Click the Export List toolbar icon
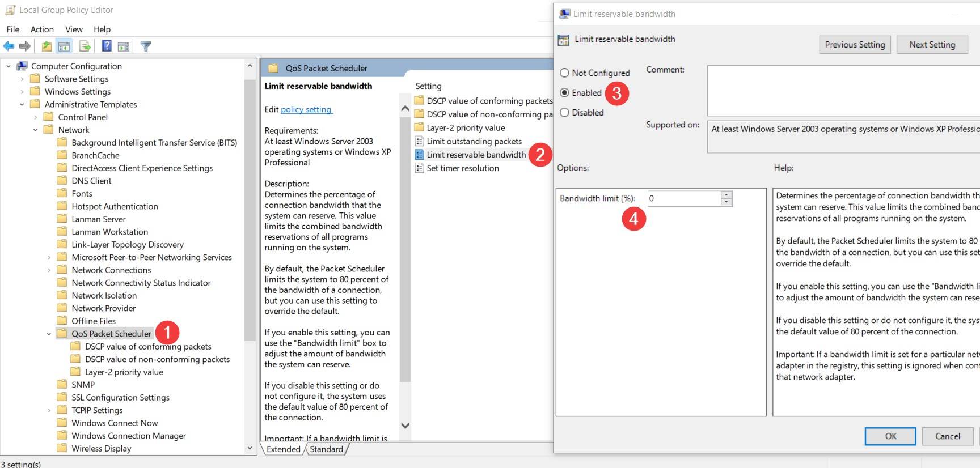Screen dimensions: 980x468 tap(85, 46)
